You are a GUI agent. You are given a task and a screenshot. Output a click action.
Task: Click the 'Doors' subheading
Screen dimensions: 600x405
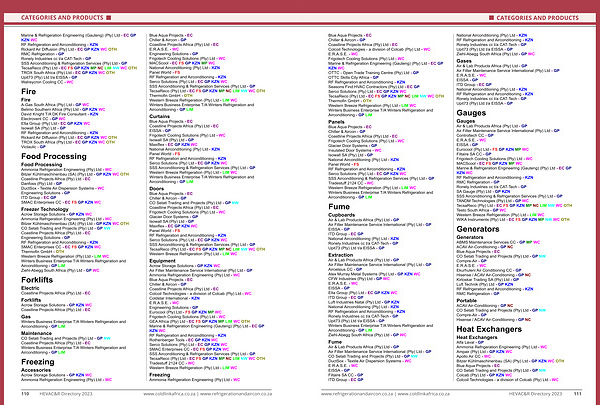click(157, 189)
